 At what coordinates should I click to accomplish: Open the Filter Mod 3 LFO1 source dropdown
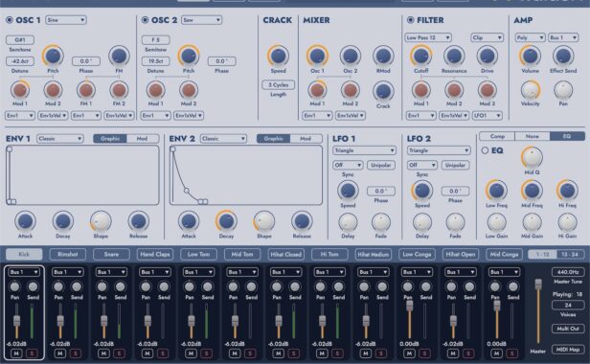coord(487,116)
